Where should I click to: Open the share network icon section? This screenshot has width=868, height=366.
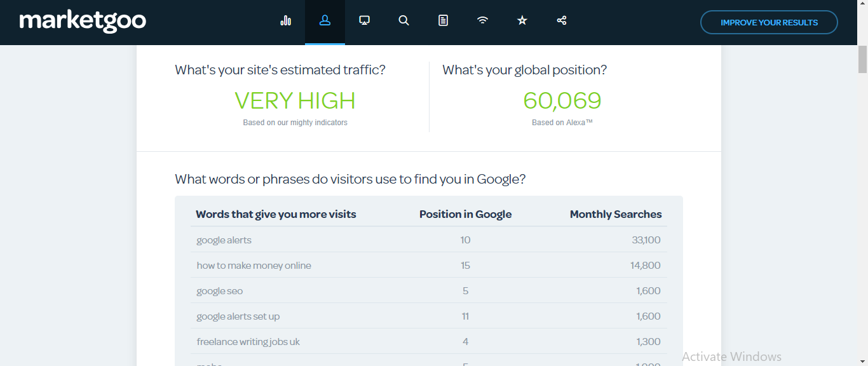click(561, 21)
